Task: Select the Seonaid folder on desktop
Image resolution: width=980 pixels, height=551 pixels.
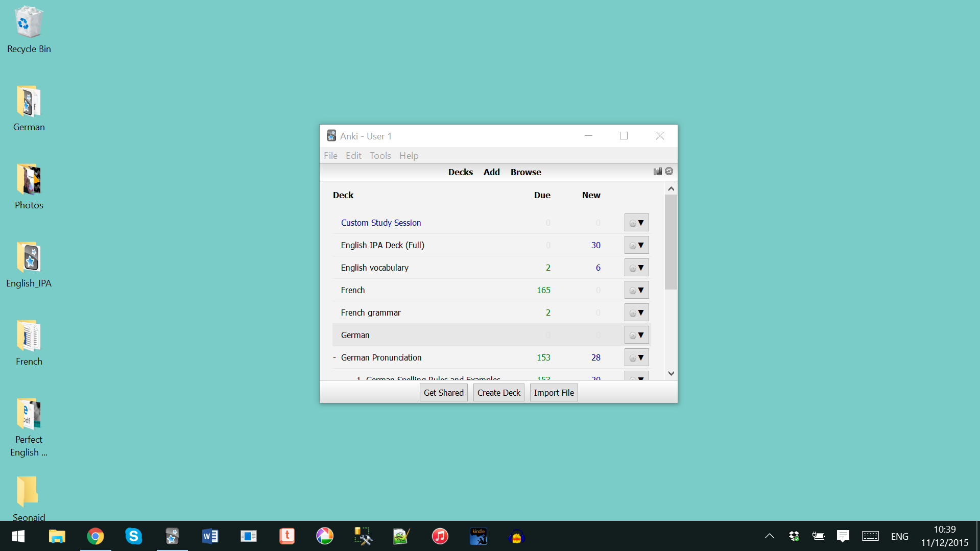Action: 29,498
